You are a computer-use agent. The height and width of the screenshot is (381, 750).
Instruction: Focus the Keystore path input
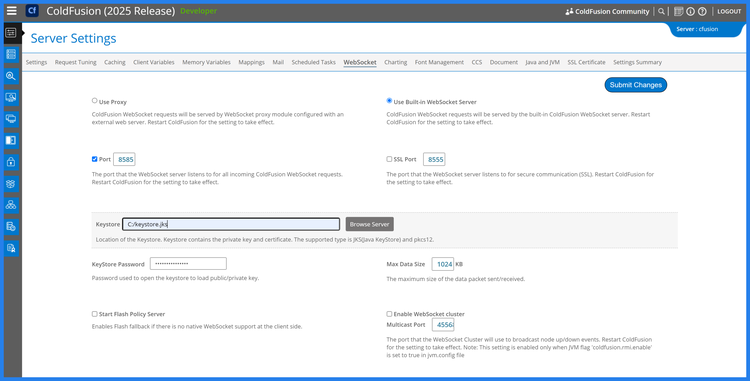[x=231, y=224]
